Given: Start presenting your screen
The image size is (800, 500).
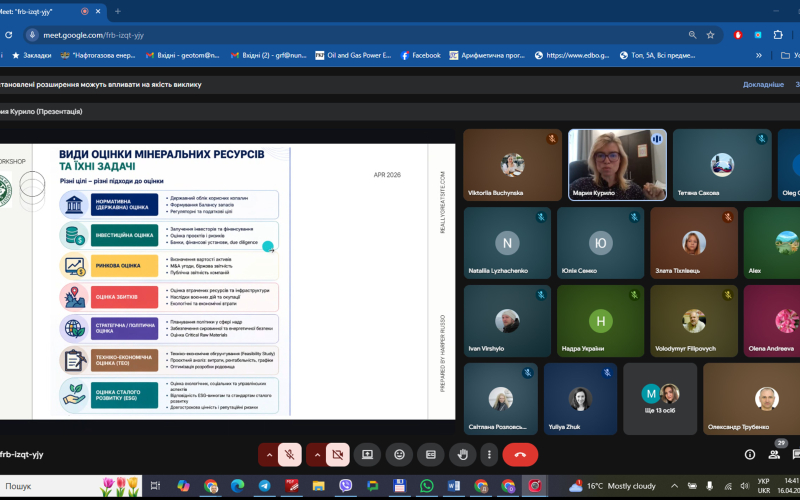Looking at the screenshot, I should 367,455.
